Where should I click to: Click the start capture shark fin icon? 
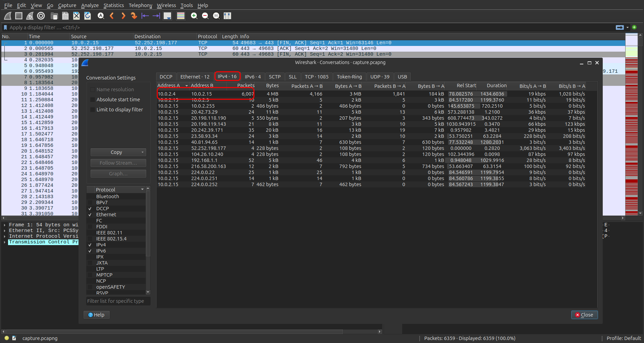point(8,16)
